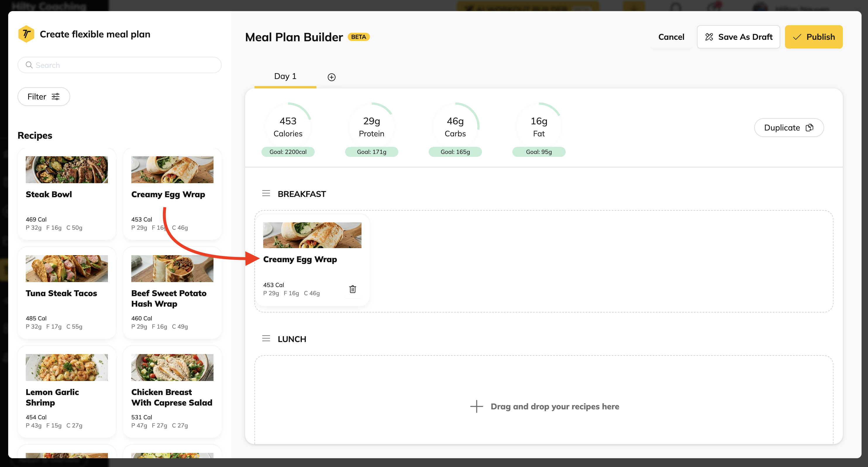The height and width of the screenshot is (467, 868).
Task: Click Duplicate day button
Action: (788, 128)
